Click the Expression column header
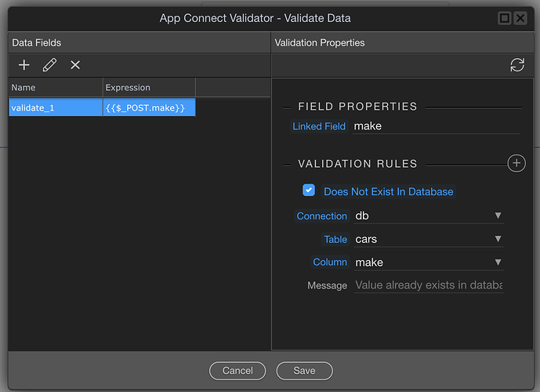The height and width of the screenshot is (392, 540). (x=149, y=88)
